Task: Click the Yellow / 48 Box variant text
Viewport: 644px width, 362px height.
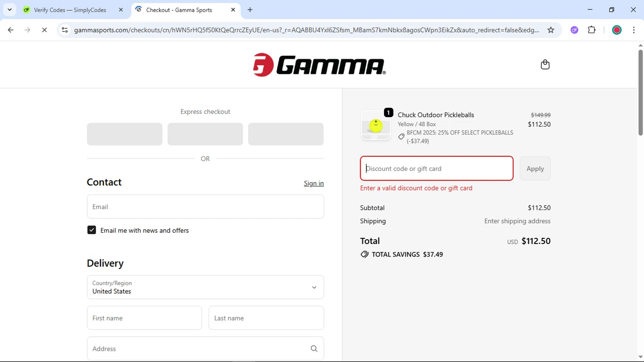Action: [x=416, y=124]
